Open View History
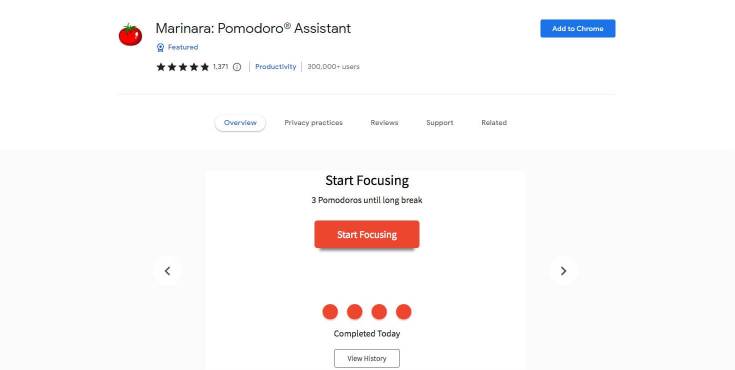The height and width of the screenshot is (370, 735). pos(367,358)
